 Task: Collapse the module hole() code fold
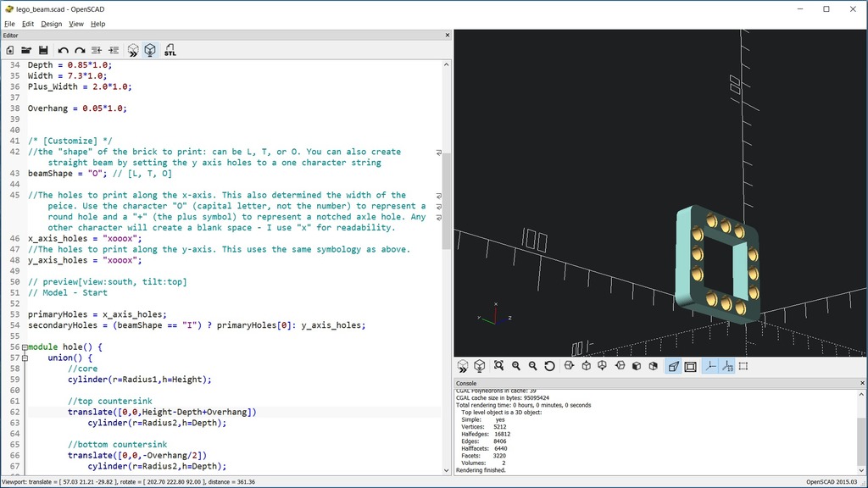click(25, 347)
